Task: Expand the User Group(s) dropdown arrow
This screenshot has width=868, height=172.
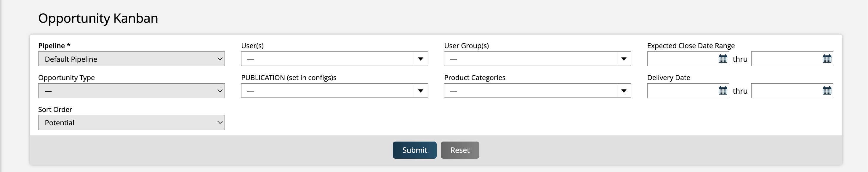Action: pyautogui.click(x=624, y=59)
